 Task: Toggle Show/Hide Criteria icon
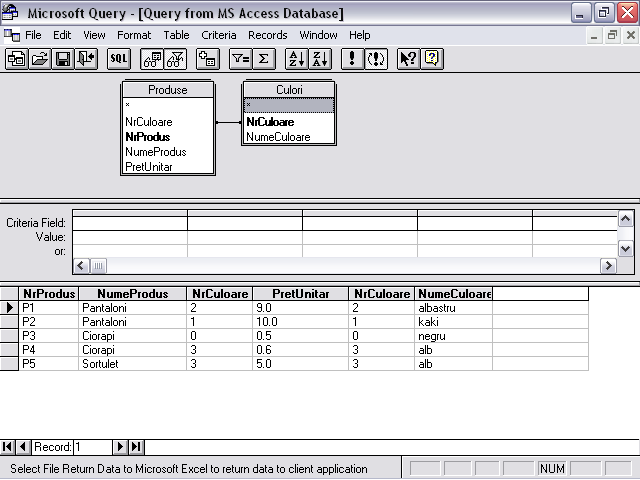pyautogui.click(x=176, y=59)
